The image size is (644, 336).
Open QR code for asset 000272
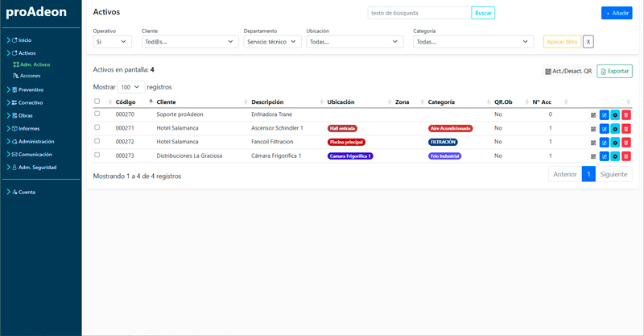pos(593,143)
